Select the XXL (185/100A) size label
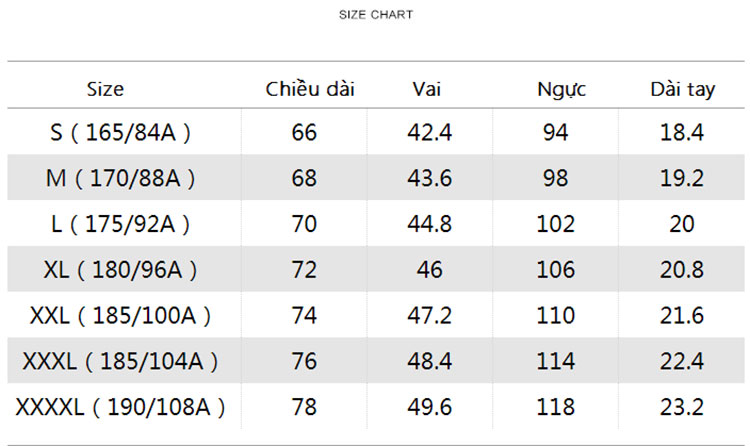750x446 pixels. click(x=120, y=316)
